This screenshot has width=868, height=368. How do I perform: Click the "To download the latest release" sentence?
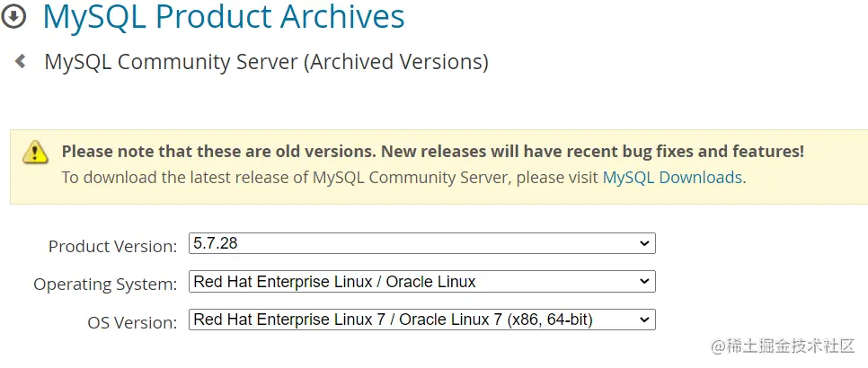(x=330, y=177)
